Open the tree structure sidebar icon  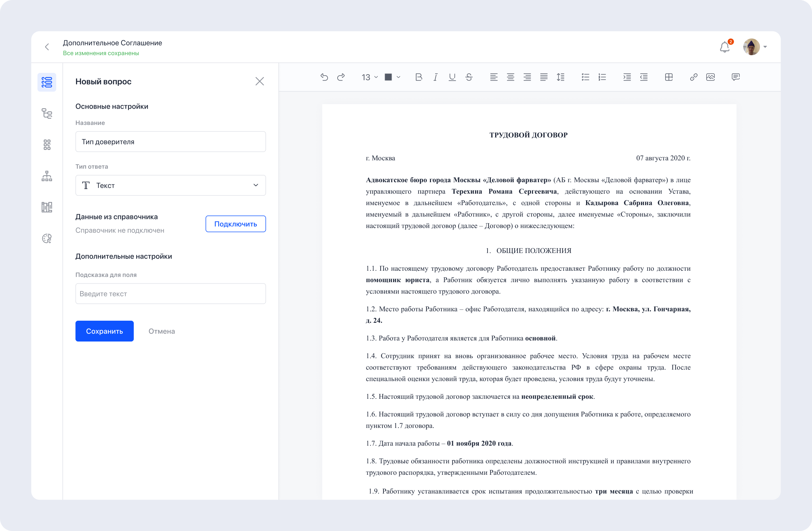(x=47, y=113)
